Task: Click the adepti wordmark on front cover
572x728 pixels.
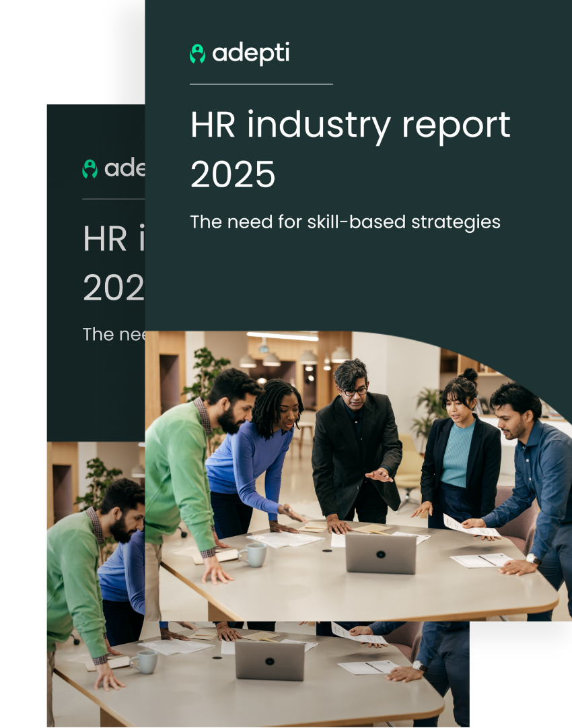Action: (x=251, y=53)
